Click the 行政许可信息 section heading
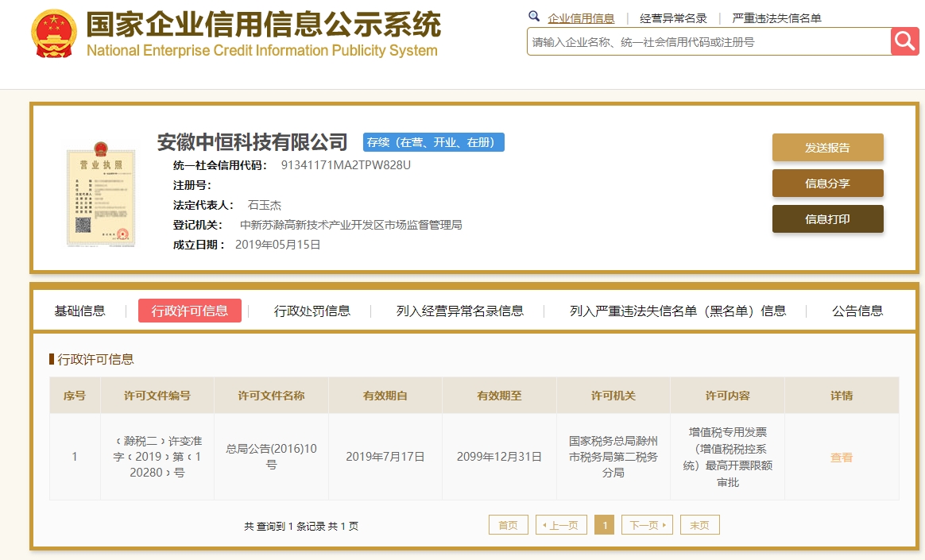This screenshot has width=925, height=560. tap(95, 359)
